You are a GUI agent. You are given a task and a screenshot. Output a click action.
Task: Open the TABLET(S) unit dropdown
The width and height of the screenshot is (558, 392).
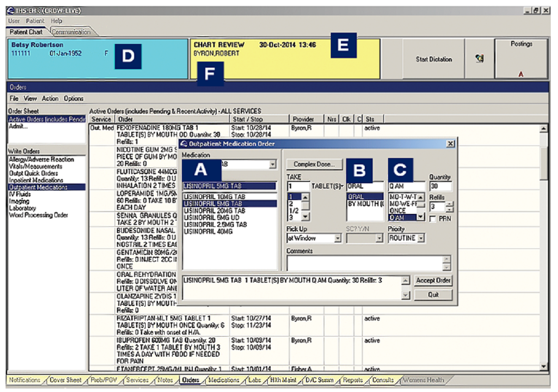click(x=342, y=186)
